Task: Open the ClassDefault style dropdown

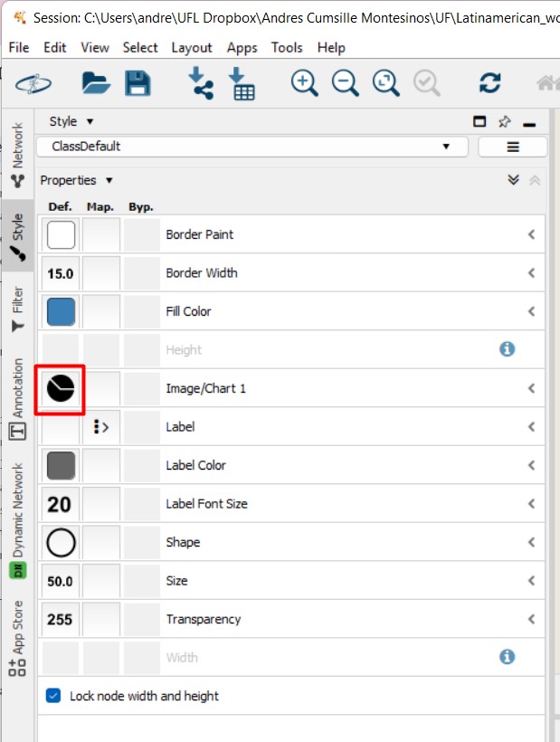Action: coord(252,147)
